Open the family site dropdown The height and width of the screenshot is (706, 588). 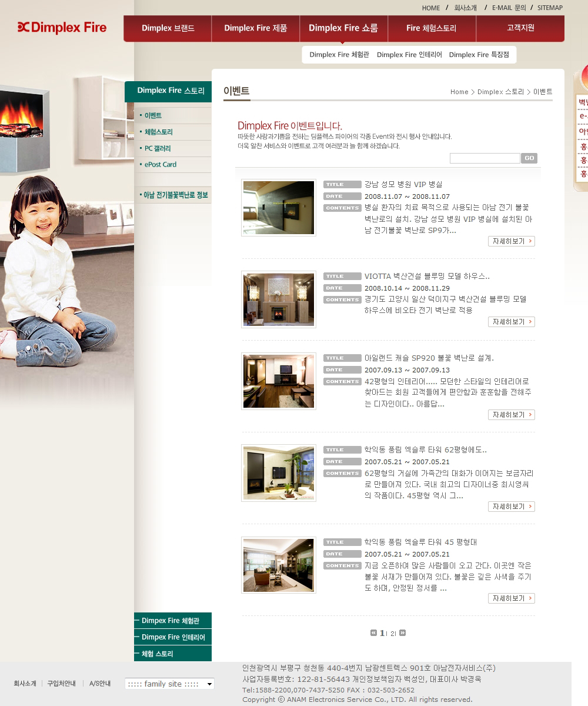pyautogui.click(x=169, y=684)
